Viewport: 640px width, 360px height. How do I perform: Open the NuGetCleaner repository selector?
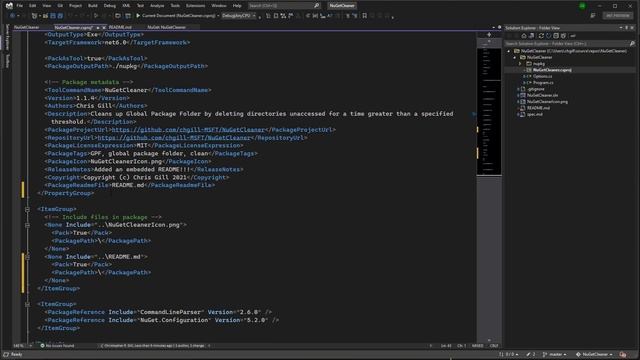click(x=594, y=354)
